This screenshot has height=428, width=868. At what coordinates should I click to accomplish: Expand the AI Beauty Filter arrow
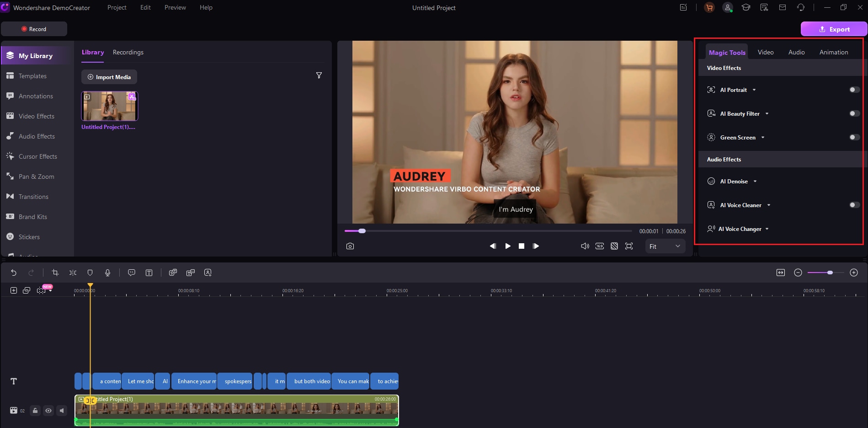click(x=767, y=114)
